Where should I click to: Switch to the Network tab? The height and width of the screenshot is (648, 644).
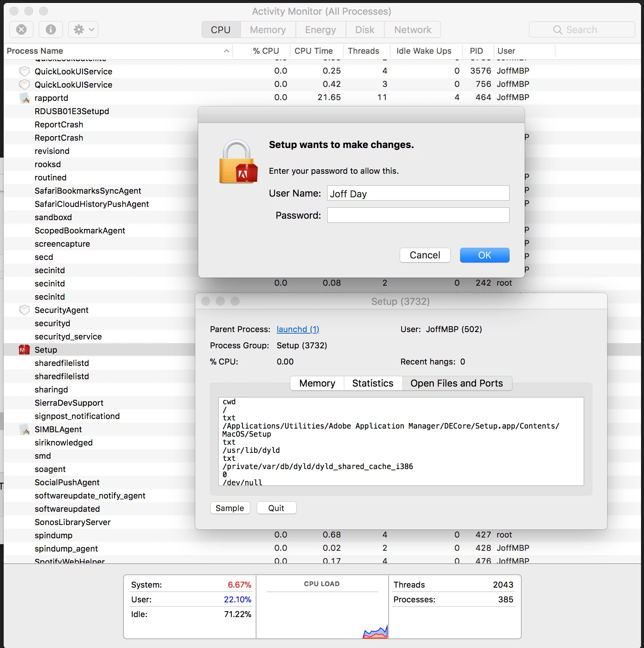[x=413, y=30]
